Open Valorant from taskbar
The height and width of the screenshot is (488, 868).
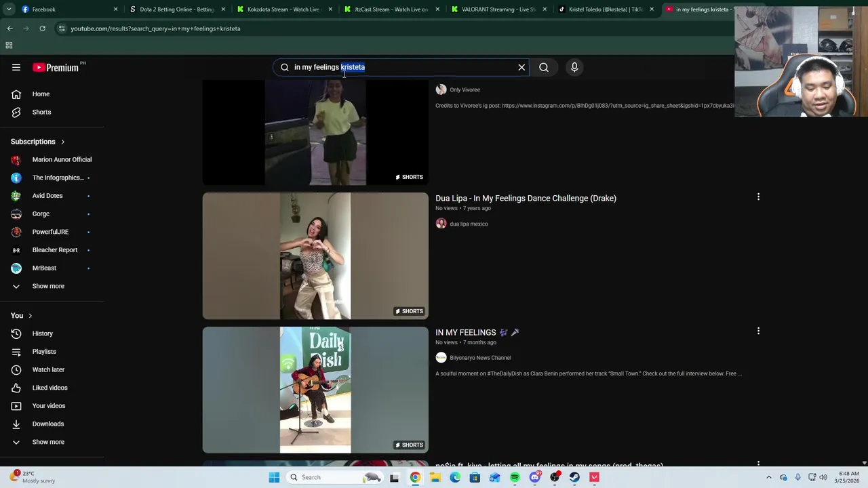(x=595, y=477)
